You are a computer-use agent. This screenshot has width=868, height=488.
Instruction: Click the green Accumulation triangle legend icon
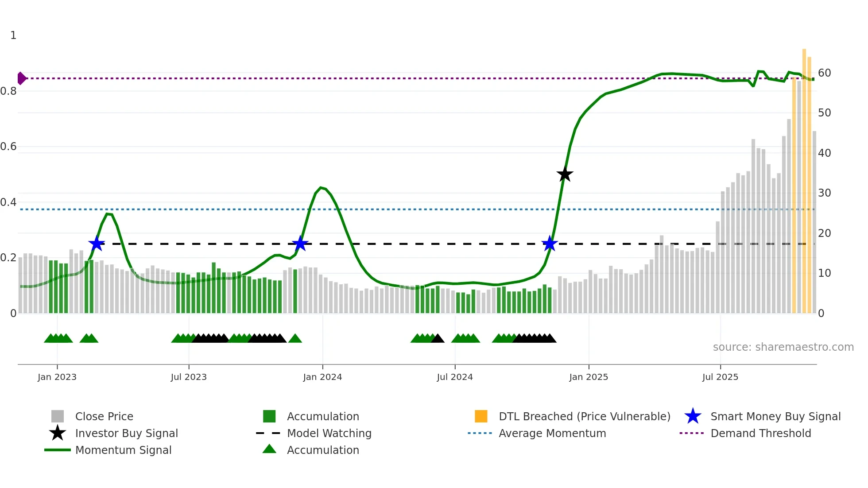coord(269,449)
